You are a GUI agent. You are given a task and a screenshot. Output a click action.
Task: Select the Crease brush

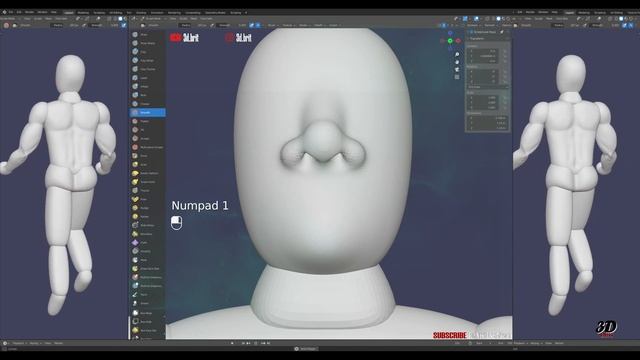(147, 104)
